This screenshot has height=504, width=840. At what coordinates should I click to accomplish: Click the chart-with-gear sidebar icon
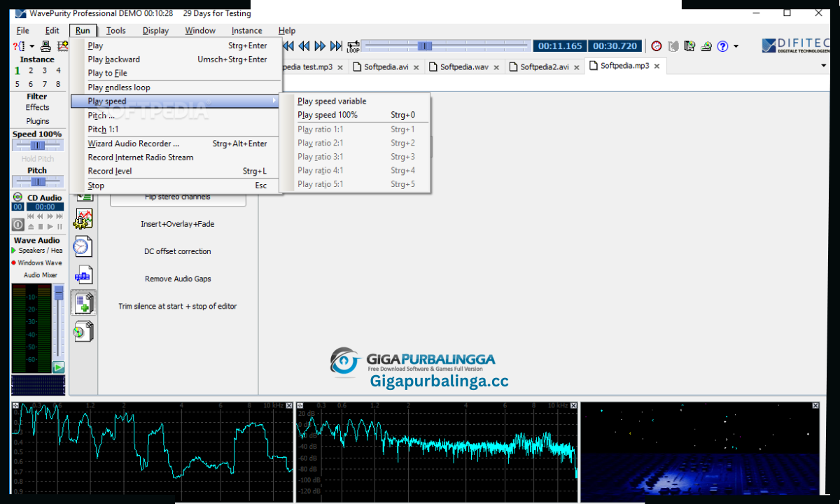[x=83, y=219]
